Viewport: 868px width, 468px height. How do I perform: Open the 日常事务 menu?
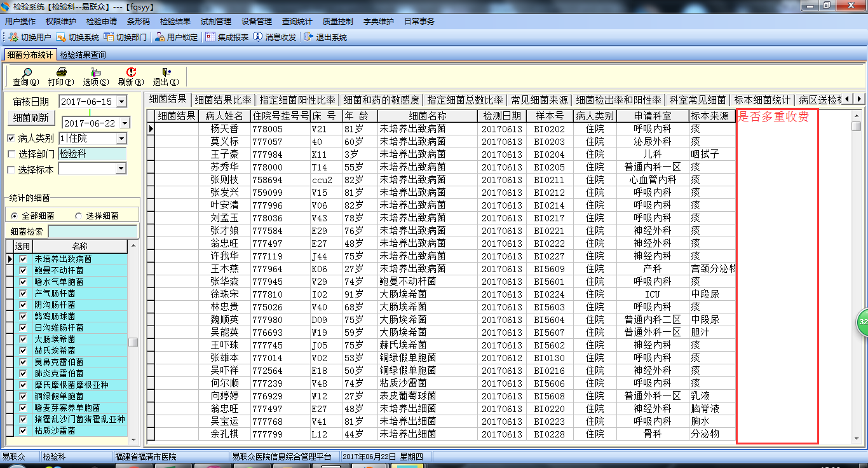pyautogui.click(x=419, y=21)
